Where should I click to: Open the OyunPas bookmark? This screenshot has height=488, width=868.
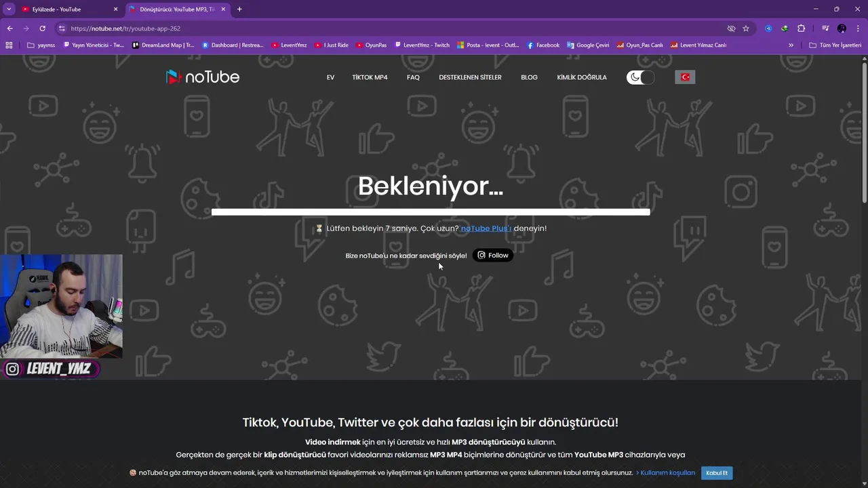click(x=372, y=45)
